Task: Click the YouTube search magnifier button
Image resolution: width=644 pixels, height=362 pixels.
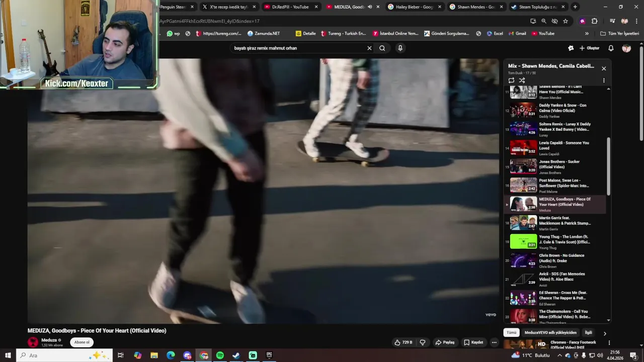Action: pos(382,48)
